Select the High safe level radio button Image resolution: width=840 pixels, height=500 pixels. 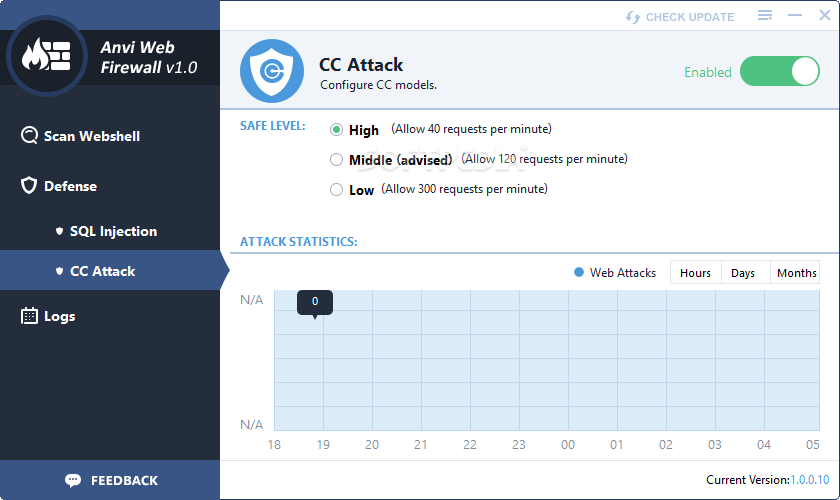coord(336,130)
